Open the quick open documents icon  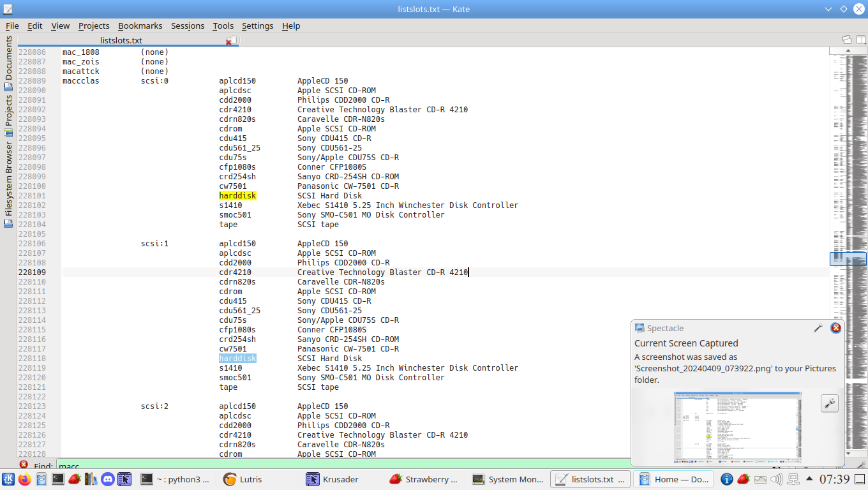(847, 40)
